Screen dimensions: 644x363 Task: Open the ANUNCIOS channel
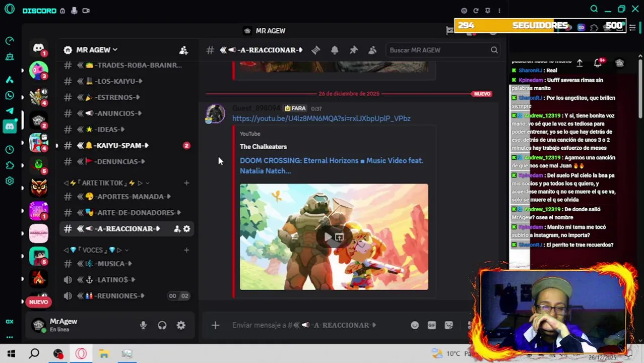(126, 113)
